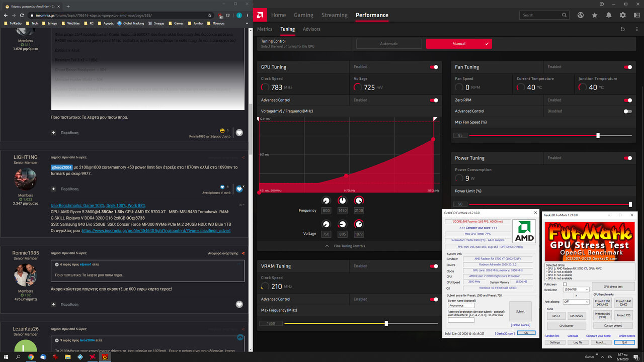Image resolution: width=644 pixels, height=362 pixels.
Task: Toggle VRAM Tuning Advanced Control switch
Action: pyautogui.click(x=434, y=299)
